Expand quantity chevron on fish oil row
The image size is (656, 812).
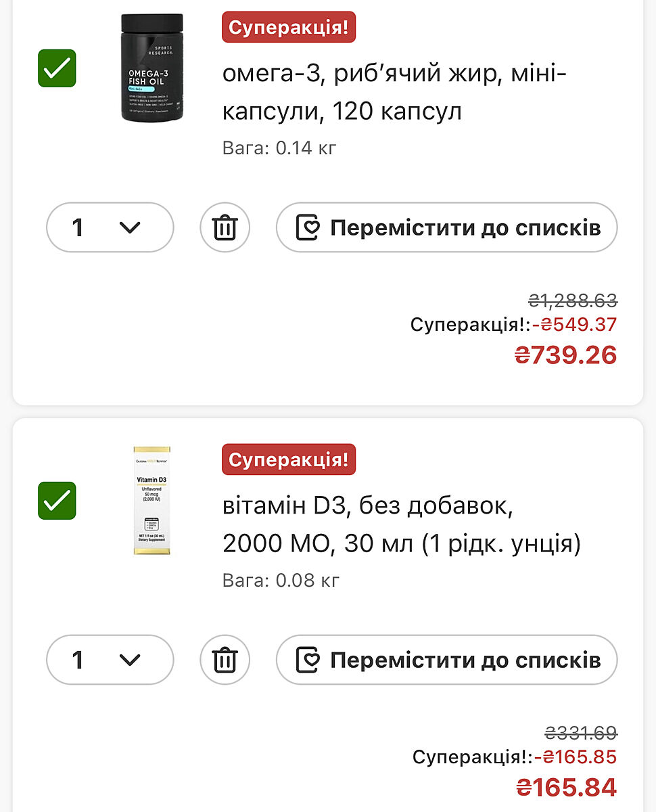129,227
